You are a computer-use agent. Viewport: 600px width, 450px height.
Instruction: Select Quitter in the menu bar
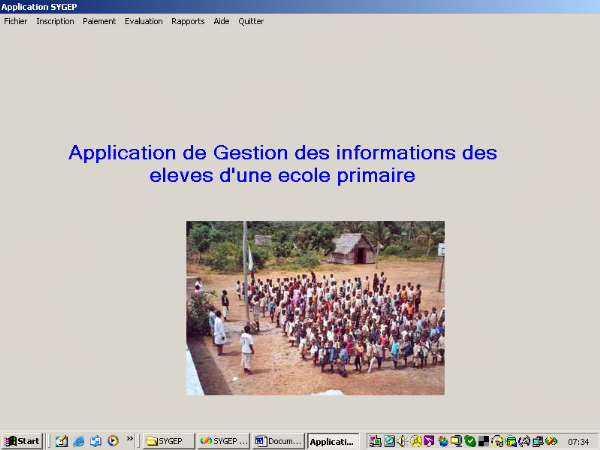(x=251, y=21)
